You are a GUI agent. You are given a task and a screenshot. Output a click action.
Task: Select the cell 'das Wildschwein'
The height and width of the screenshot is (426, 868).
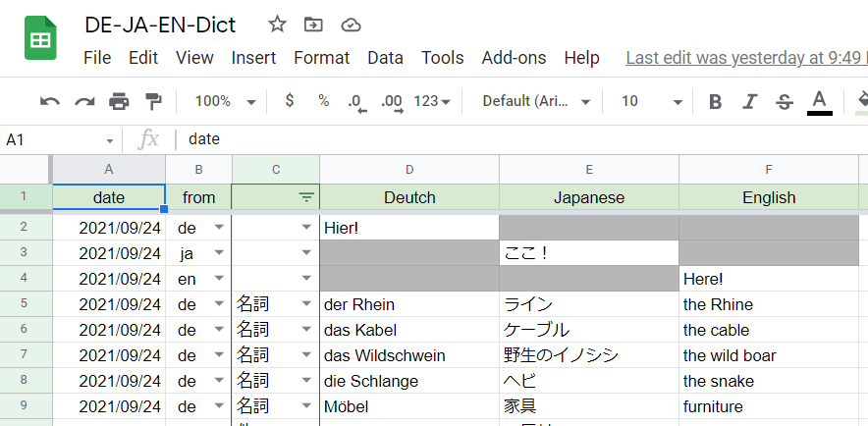409,354
